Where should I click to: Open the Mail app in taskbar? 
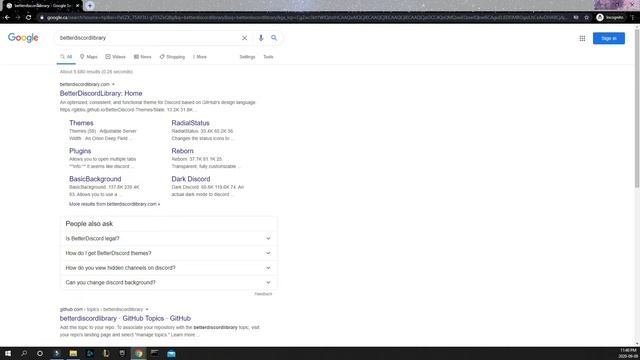(x=171, y=353)
